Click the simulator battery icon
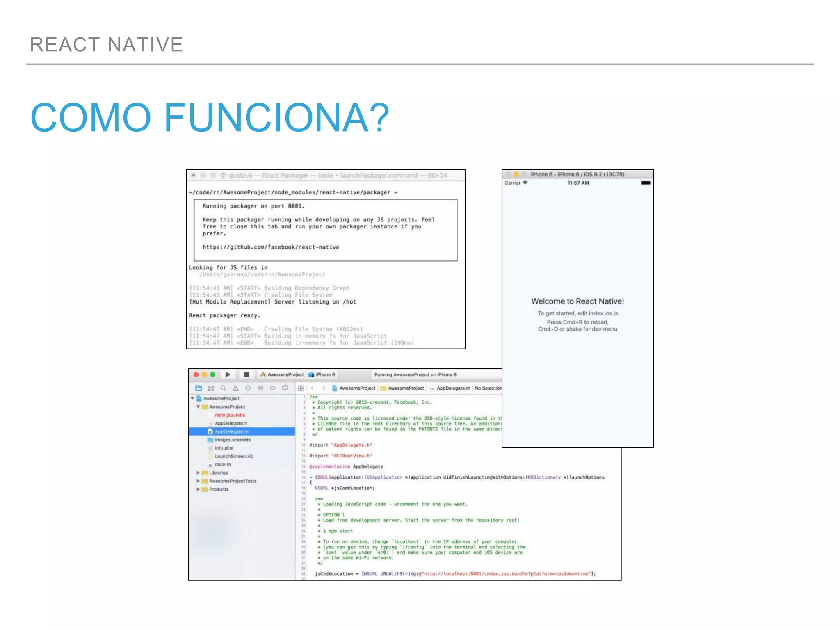This screenshot has height=630, width=840. [x=646, y=183]
